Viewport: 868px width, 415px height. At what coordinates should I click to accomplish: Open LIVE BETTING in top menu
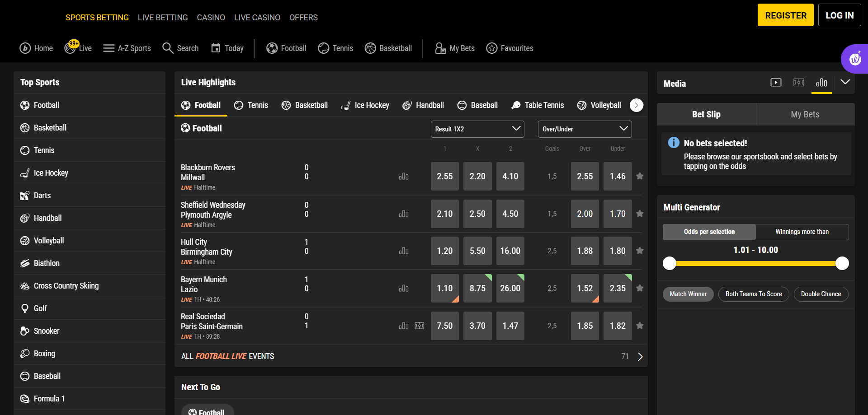163,18
